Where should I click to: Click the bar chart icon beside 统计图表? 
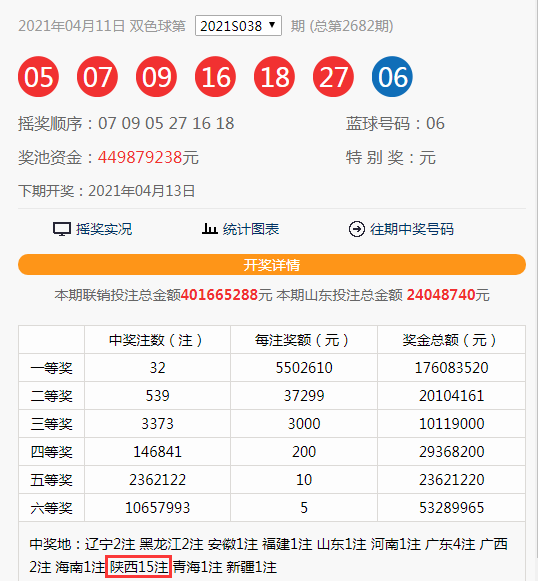[x=209, y=229]
